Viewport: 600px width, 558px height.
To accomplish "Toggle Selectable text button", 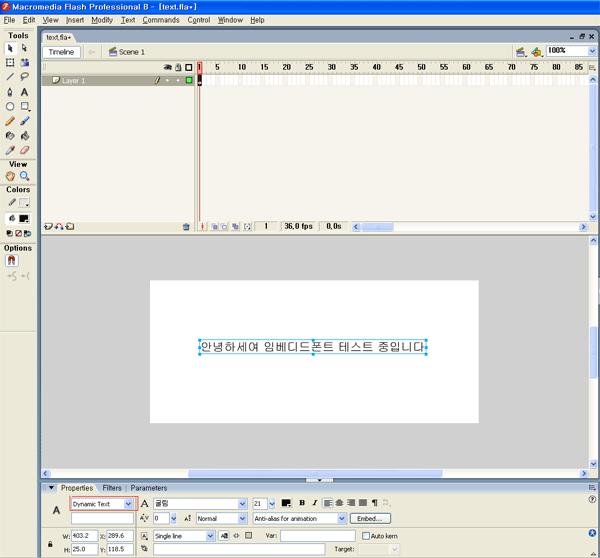I will (x=224, y=536).
